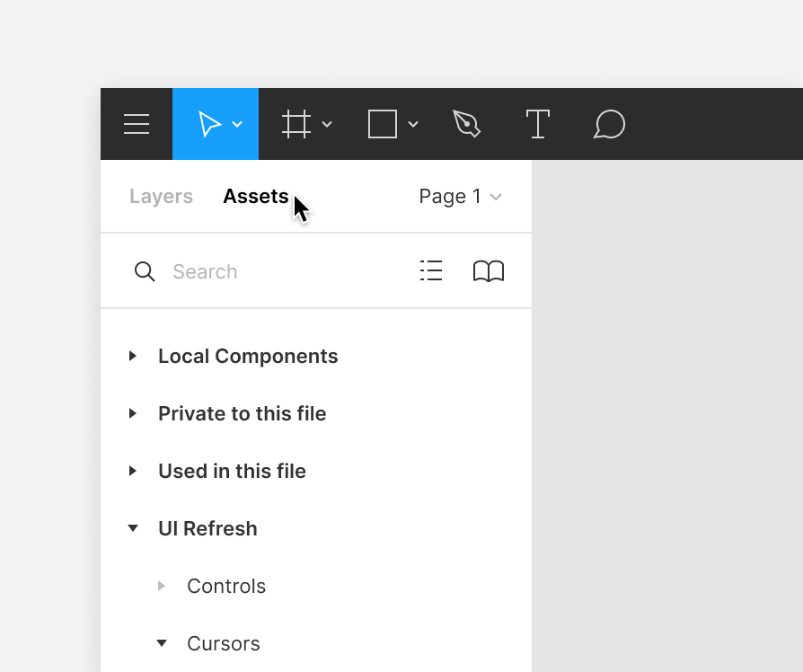
Task: Select the Rectangle shape tool
Action: pos(383,124)
